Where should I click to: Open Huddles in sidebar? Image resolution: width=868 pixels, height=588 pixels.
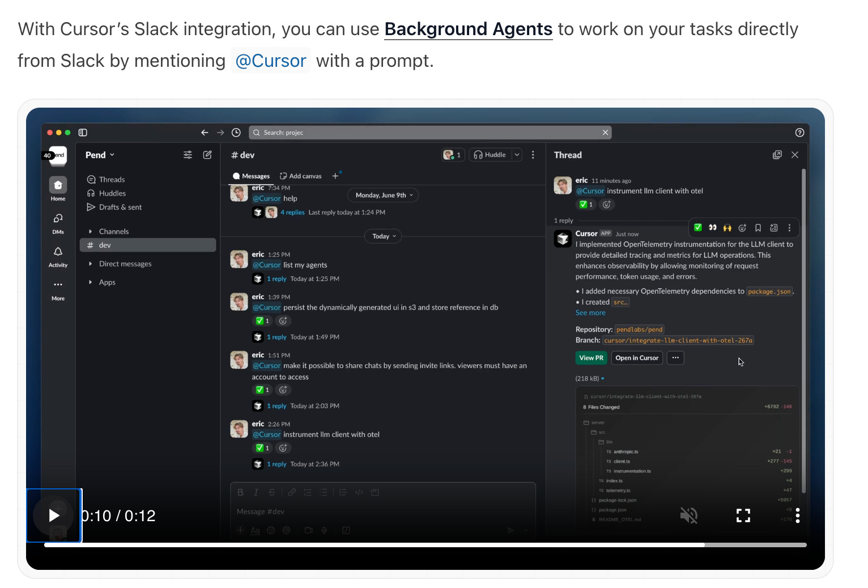click(x=112, y=193)
